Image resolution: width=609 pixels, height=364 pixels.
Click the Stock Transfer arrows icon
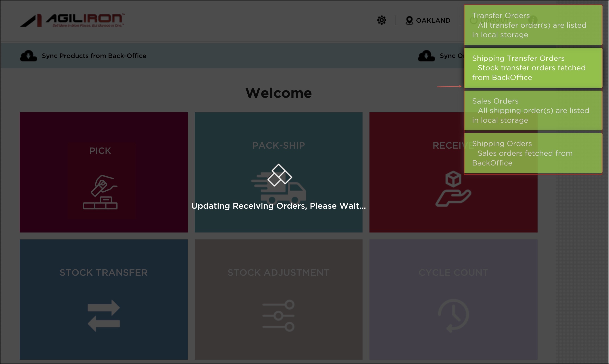tap(104, 315)
